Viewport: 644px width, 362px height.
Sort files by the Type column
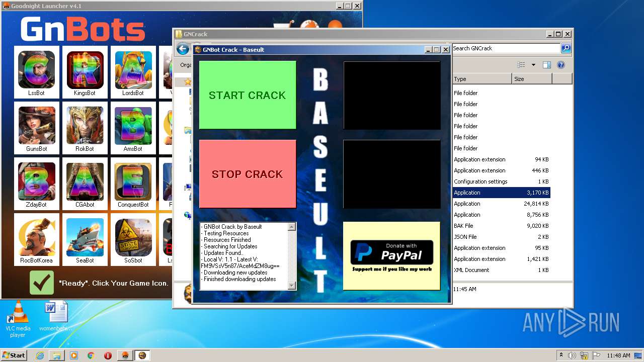click(x=482, y=79)
